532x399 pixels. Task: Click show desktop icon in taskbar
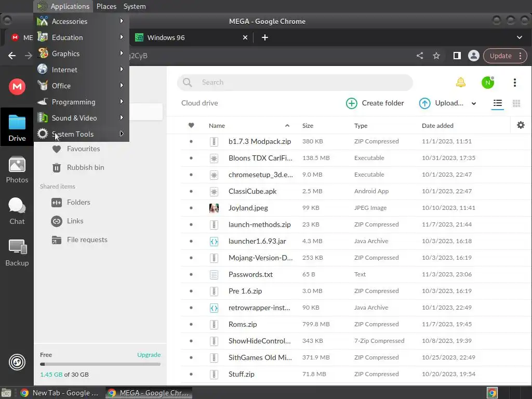coord(6,393)
